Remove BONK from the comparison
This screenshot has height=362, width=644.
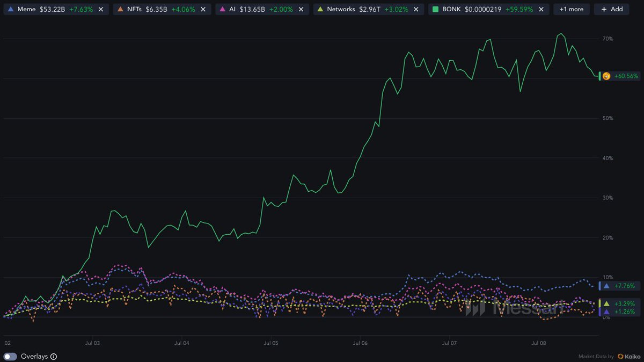(x=540, y=9)
